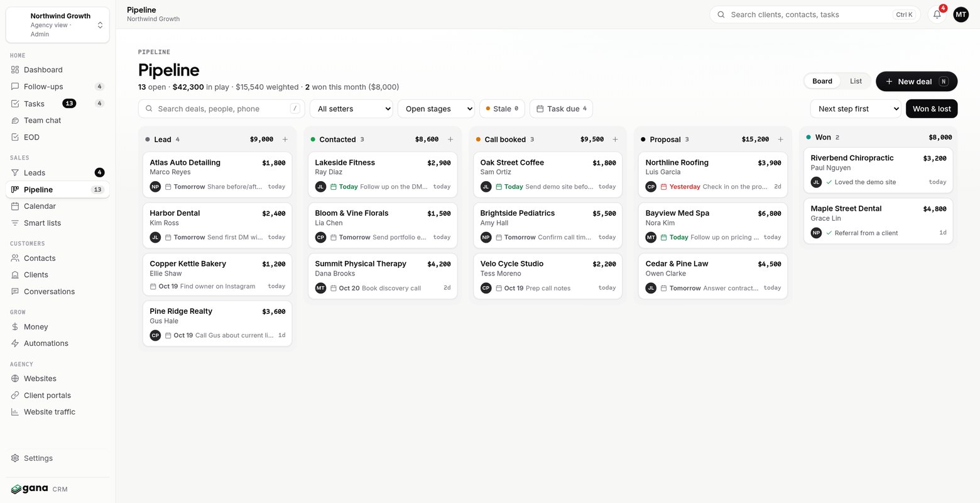Viewport: 980px width, 503px height.
Task: Add a deal to Call booked column
Action: point(616,140)
